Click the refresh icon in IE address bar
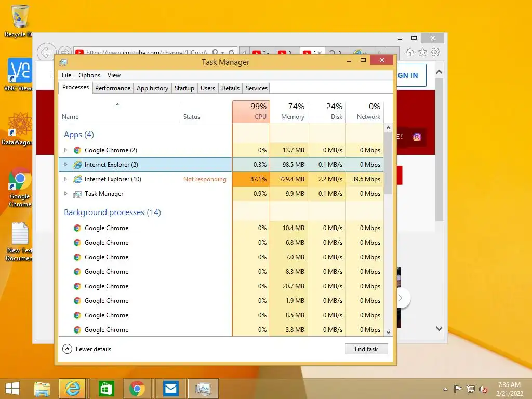532x399 pixels. (231, 52)
